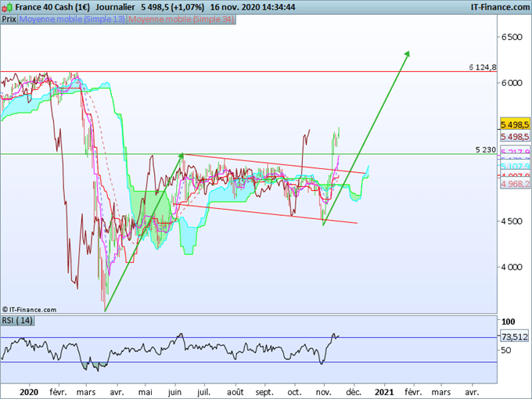This screenshot has height=399, width=532.
Task: Select Moyenne mobile (Simple 34) legend tab
Action: 182,20
